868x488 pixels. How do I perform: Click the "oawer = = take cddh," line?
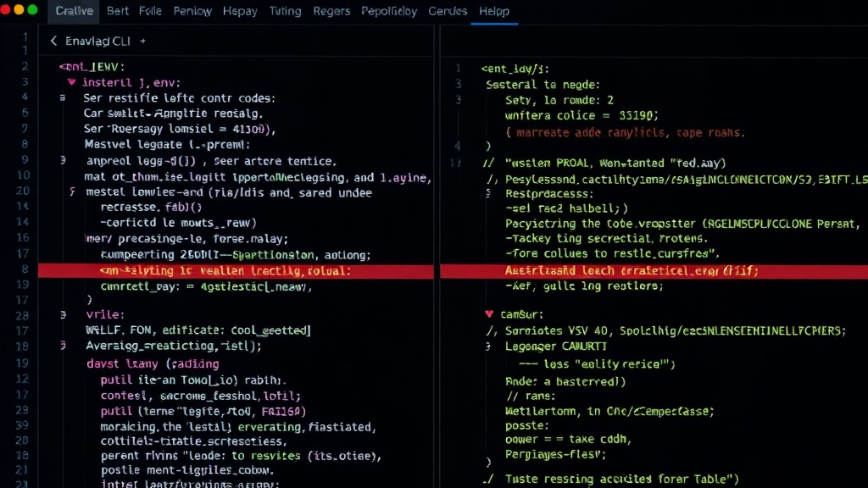tap(568, 440)
